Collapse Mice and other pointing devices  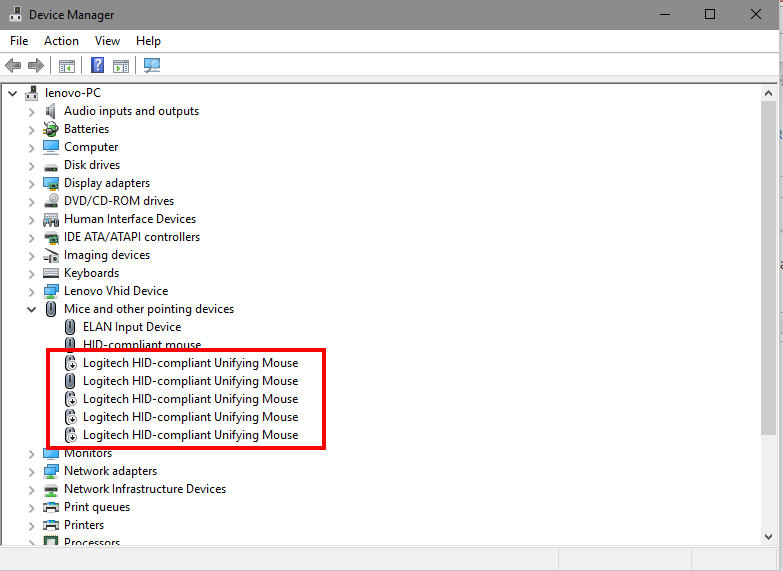click(x=31, y=309)
